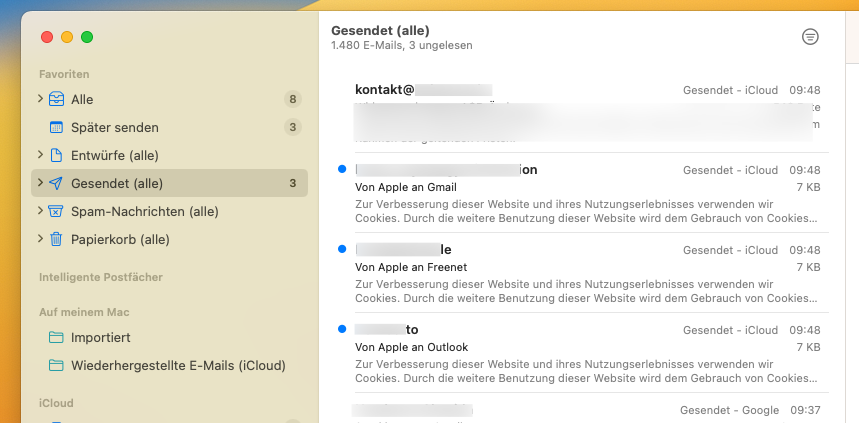Click the Spam-Nachrichten junk bin icon
The image size is (859, 423).
coord(57,211)
